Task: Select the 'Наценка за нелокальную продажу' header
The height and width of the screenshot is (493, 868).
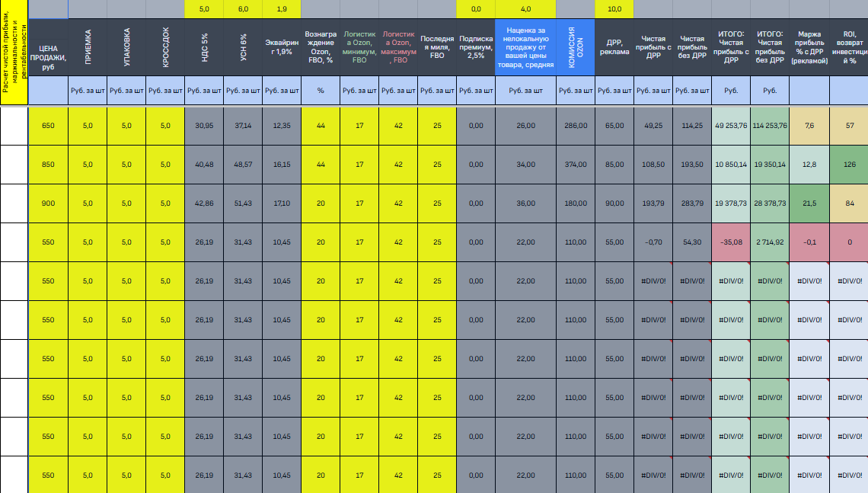Action: 525,46
